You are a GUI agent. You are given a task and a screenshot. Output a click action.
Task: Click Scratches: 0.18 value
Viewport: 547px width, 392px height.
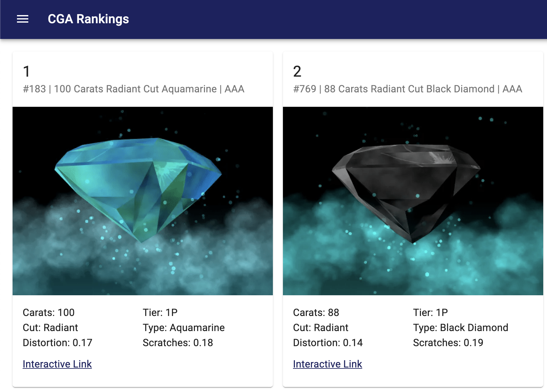[x=178, y=343]
